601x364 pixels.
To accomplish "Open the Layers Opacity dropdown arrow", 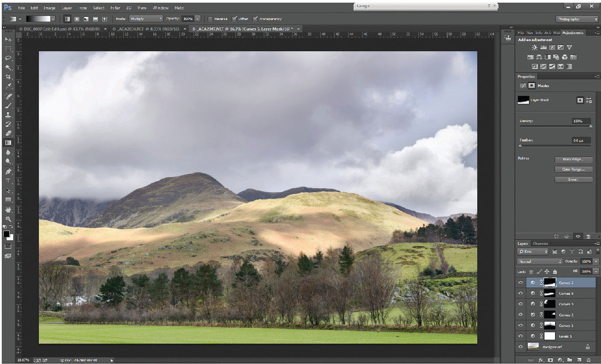I will click(597, 262).
